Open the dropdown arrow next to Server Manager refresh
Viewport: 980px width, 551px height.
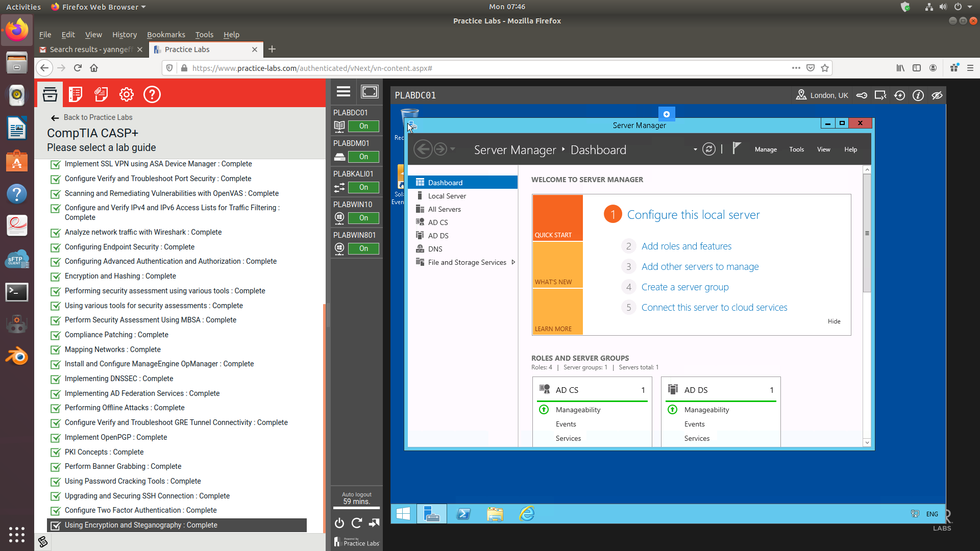[x=695, y=149]
